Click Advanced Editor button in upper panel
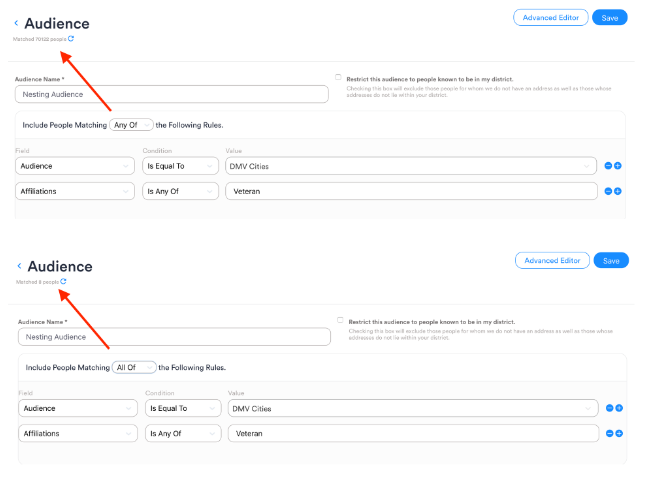The height and width of the screenshot is (483, 661). (550, 17)
